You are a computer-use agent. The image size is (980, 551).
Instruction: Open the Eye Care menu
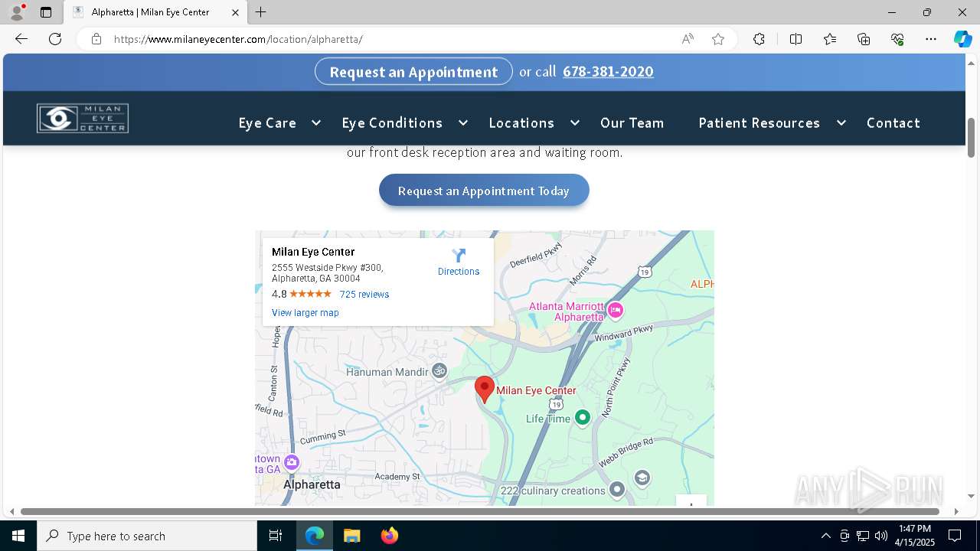pyautogui.click(x=267, y=122)
